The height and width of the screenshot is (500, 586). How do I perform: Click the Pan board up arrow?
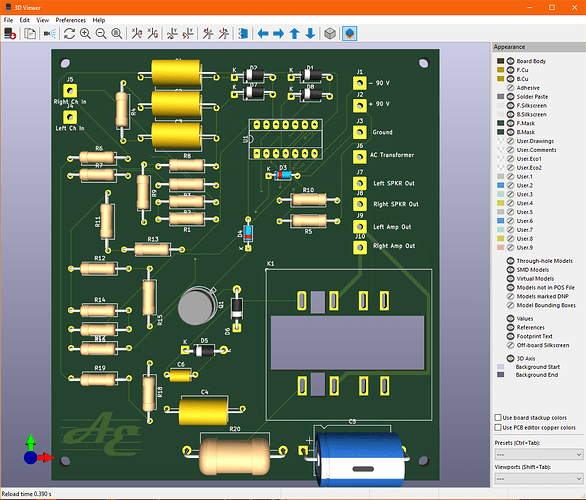[294, 34]
